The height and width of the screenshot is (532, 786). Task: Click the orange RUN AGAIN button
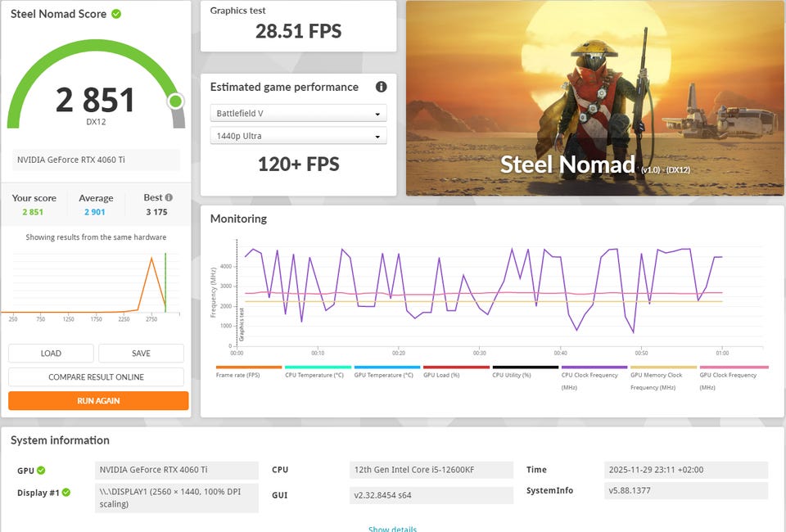coord(98,401)
